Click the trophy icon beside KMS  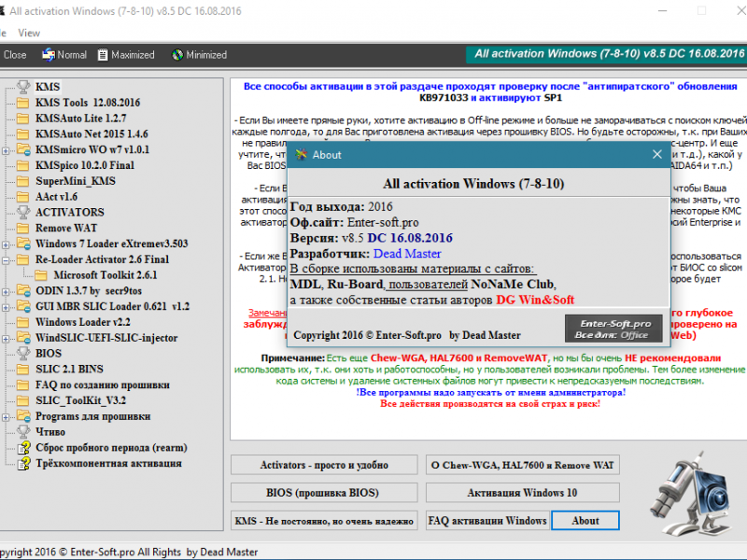(x=22, y=87)
